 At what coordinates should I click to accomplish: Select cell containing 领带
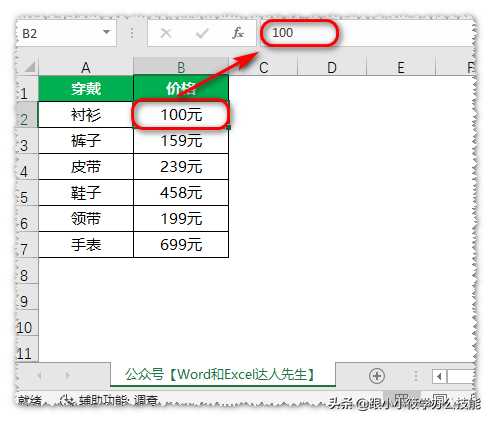(86, 219)
